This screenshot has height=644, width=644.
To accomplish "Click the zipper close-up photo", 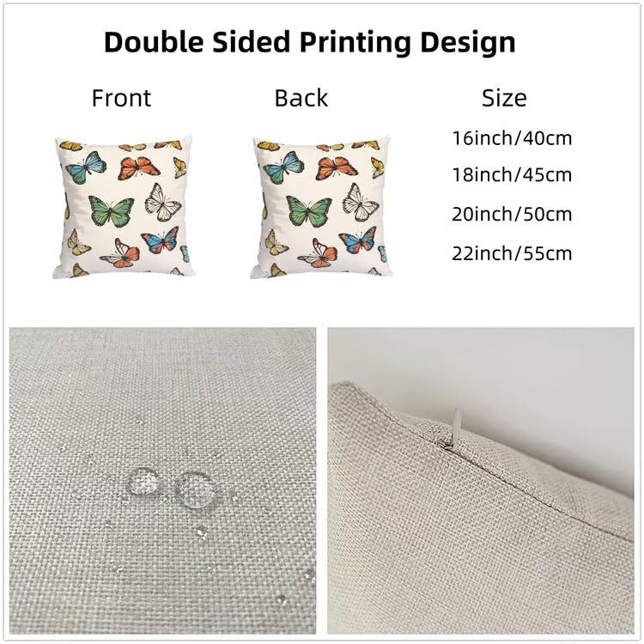I will click(x=481, y=481).
